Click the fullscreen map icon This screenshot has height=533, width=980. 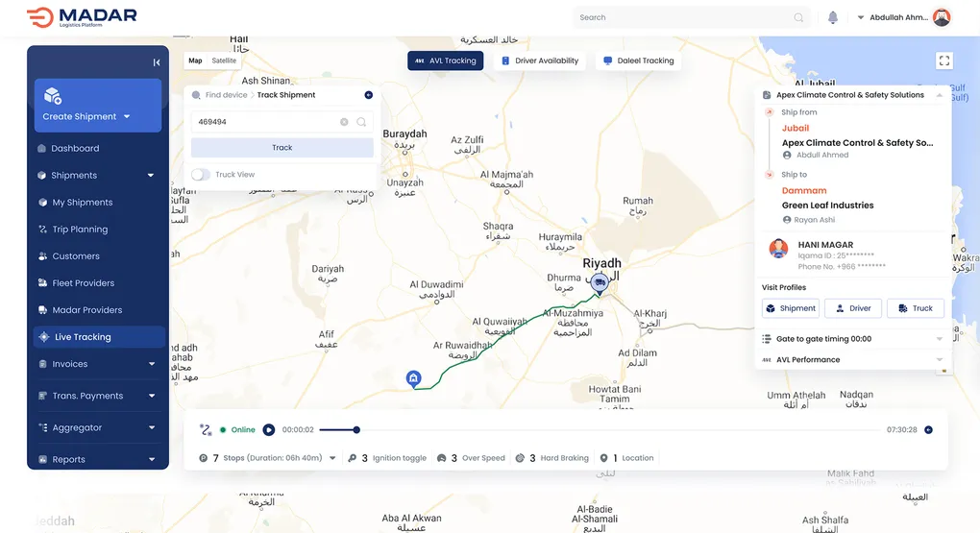click(x=943, y=61)
